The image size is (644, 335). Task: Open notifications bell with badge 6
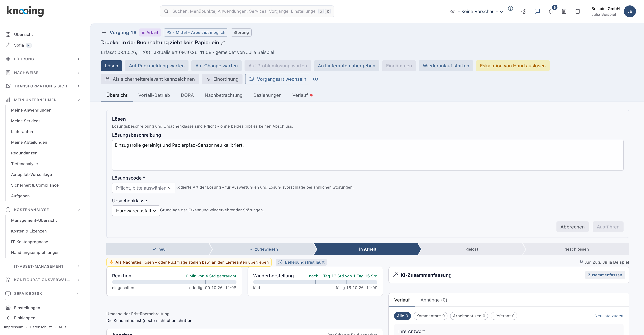551,11
